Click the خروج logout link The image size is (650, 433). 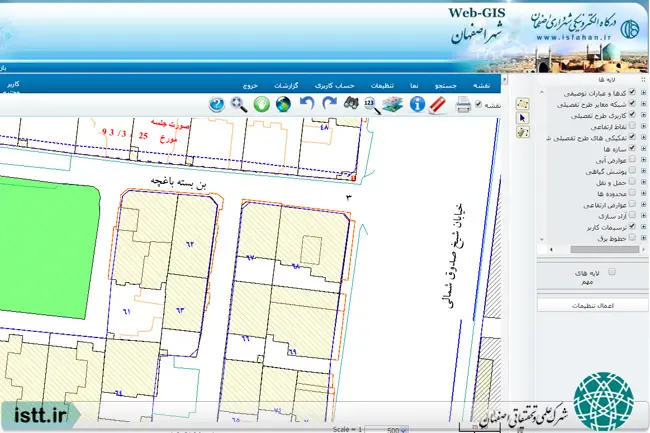pos(250,86)
